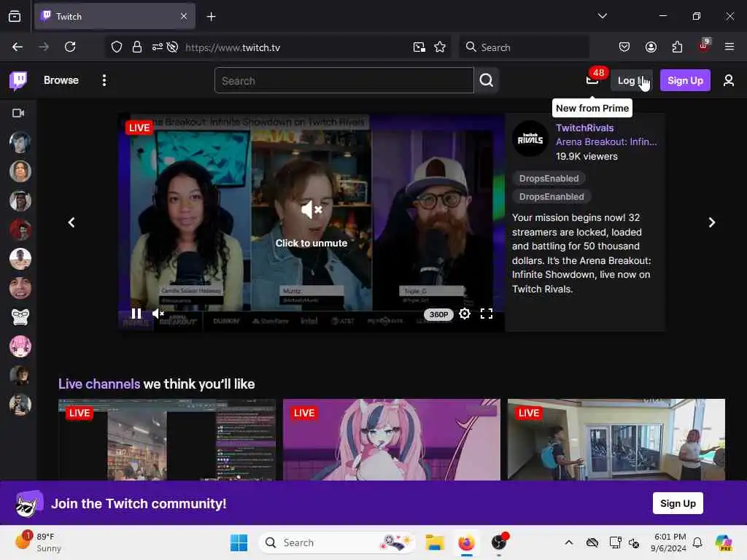This screenshot has width=747, height=560.
Task: Go to next featured stream with right arrow
Action: pos(712,222)
